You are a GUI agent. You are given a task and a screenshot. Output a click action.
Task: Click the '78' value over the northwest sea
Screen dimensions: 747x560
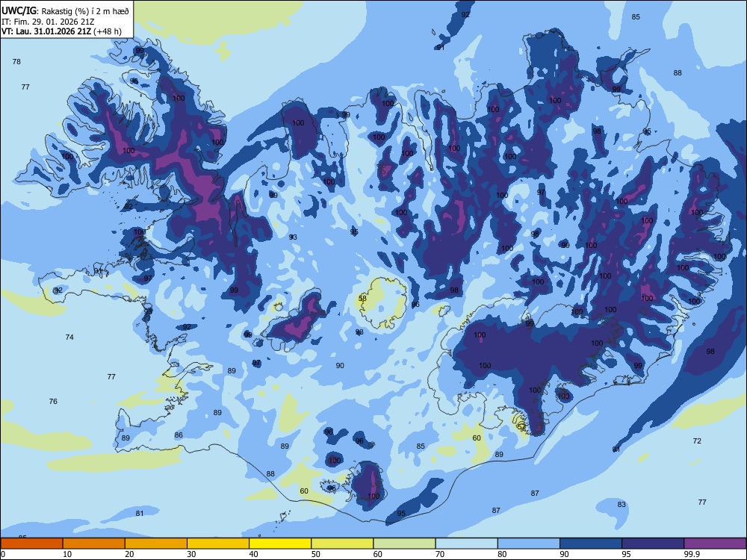pyautogui.click(x=16, y=61)
